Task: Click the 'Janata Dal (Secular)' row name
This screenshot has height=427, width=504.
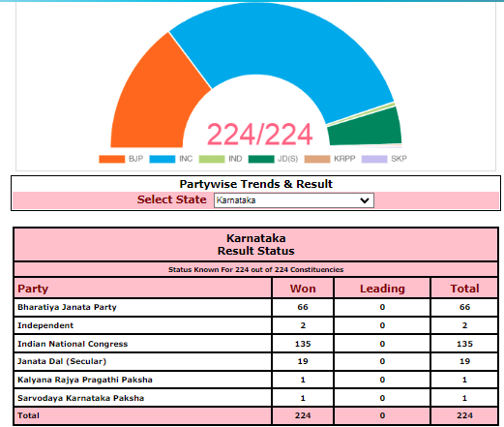Action: (62, 361)
